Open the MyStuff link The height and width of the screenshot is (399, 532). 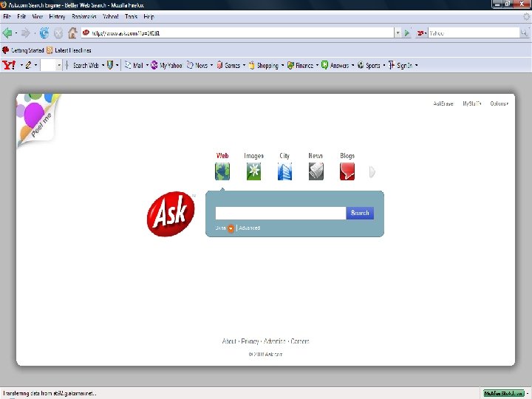click(472, 103)
